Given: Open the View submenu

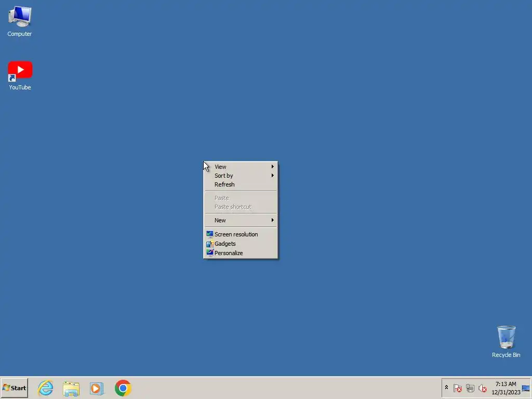Looking at the screenshot, I should coord(241,167).
